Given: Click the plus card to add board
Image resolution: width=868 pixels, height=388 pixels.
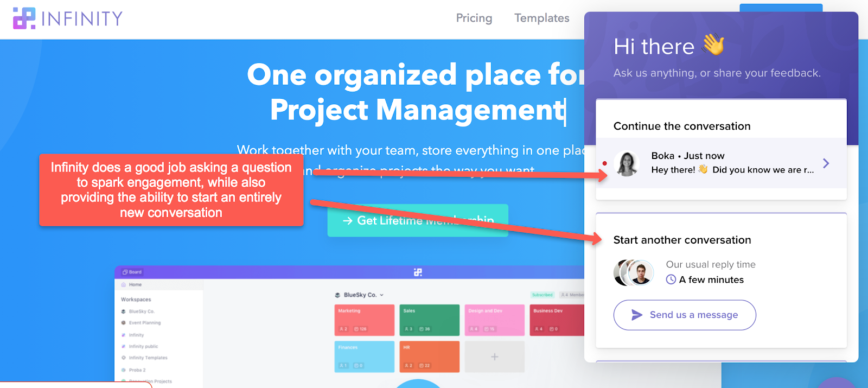Looking at the screenshot, I should tap(495, 357).
